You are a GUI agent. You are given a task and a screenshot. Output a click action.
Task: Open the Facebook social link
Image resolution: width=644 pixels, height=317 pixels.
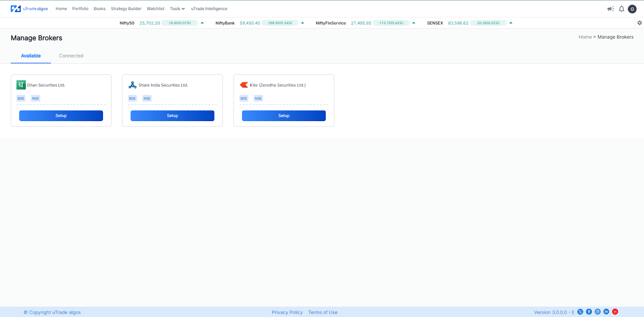589,312
